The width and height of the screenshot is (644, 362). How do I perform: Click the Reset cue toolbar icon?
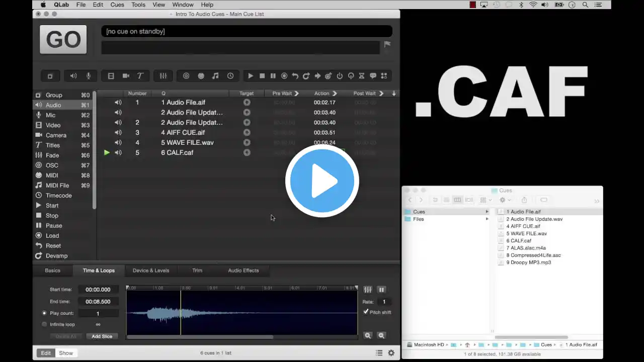point(295,76)
